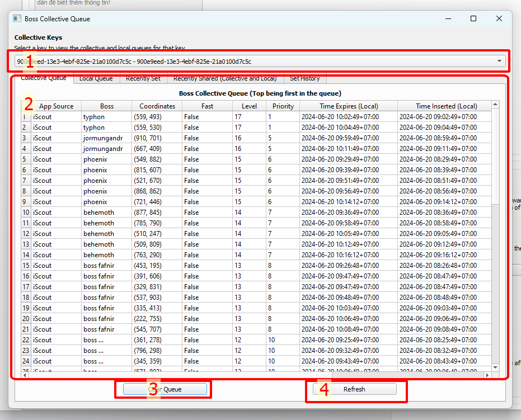Sort table by Priority column header
Viewport: 521px width, 420px height.
[283, 106]
